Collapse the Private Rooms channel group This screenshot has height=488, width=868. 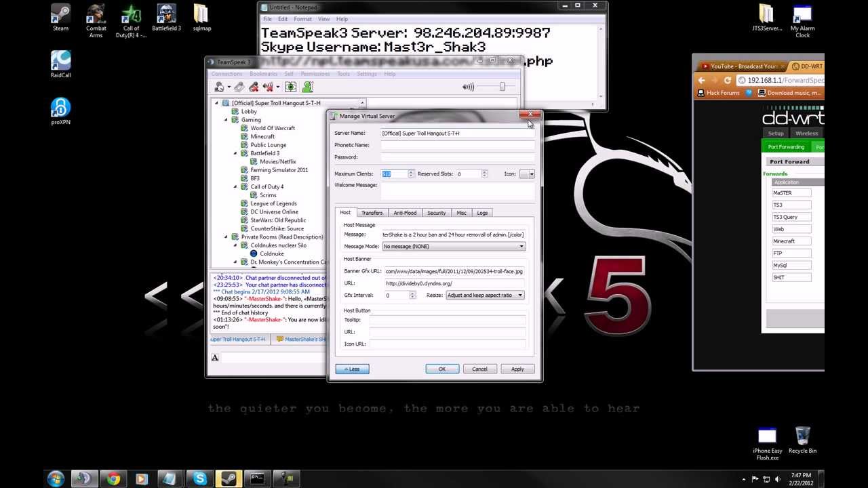[226, 237]
